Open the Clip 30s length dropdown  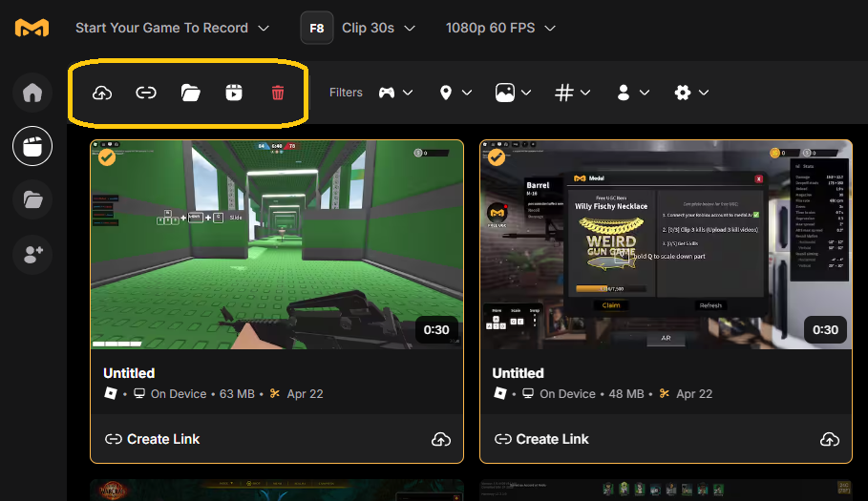pyautogui.click(x=379, y=28)
